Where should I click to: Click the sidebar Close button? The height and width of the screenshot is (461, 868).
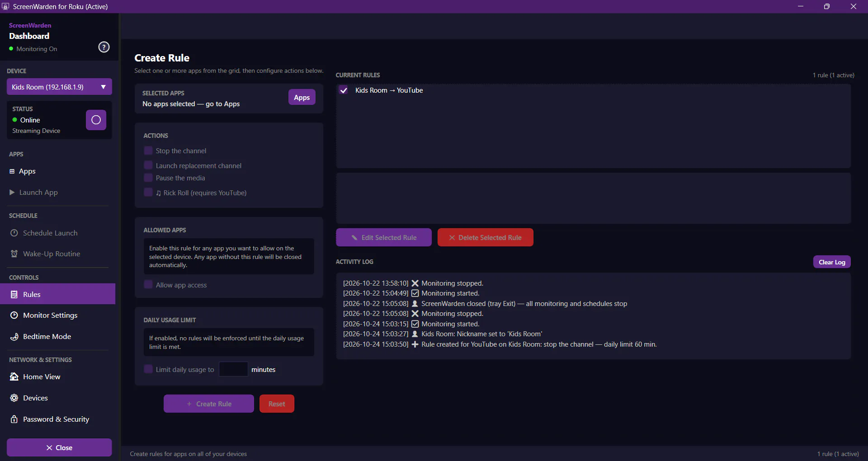pyautogui.click(x=59, y=447)
